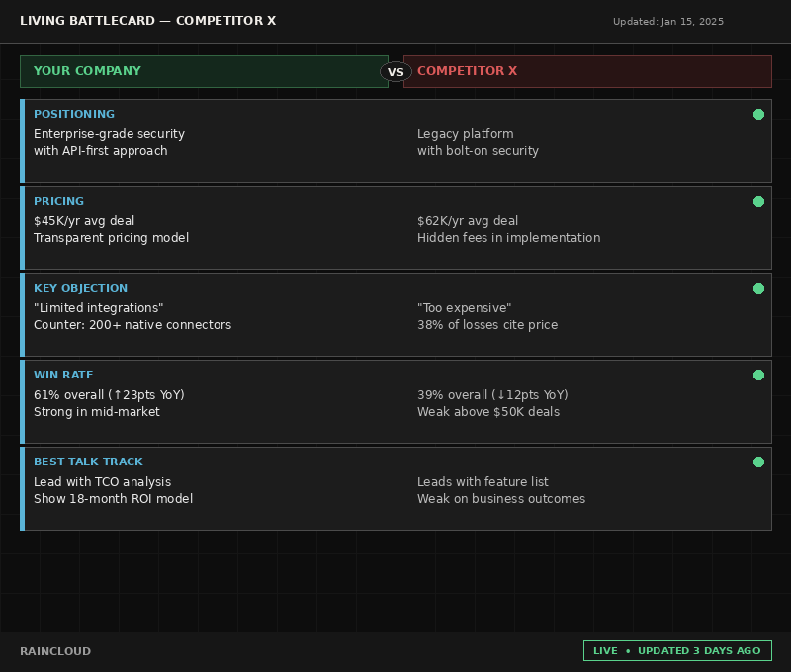Open the RAINCLOUD footer brand link
The height and width of the screenshot is (672, 791).
point(55,651)
